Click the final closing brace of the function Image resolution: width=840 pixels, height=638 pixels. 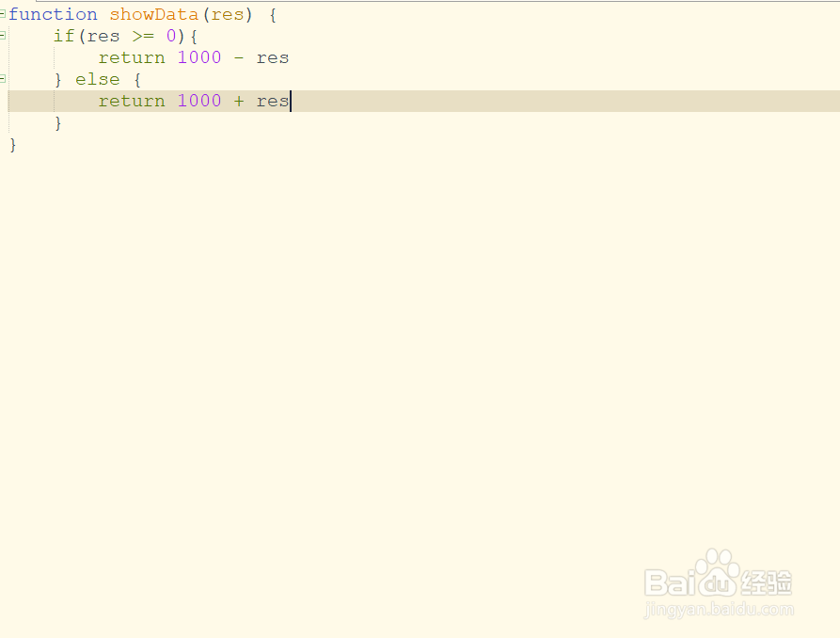click(13, 145)
